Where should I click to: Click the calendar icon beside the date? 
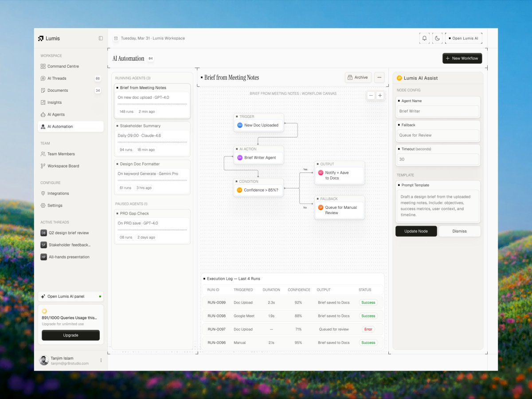(x=116, y=38)
